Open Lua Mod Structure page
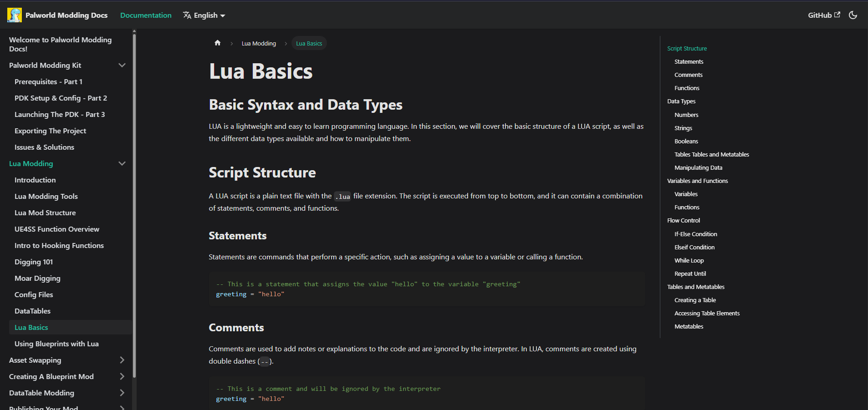The width and height of the screenshot is (868, 410). pos(45,213)
